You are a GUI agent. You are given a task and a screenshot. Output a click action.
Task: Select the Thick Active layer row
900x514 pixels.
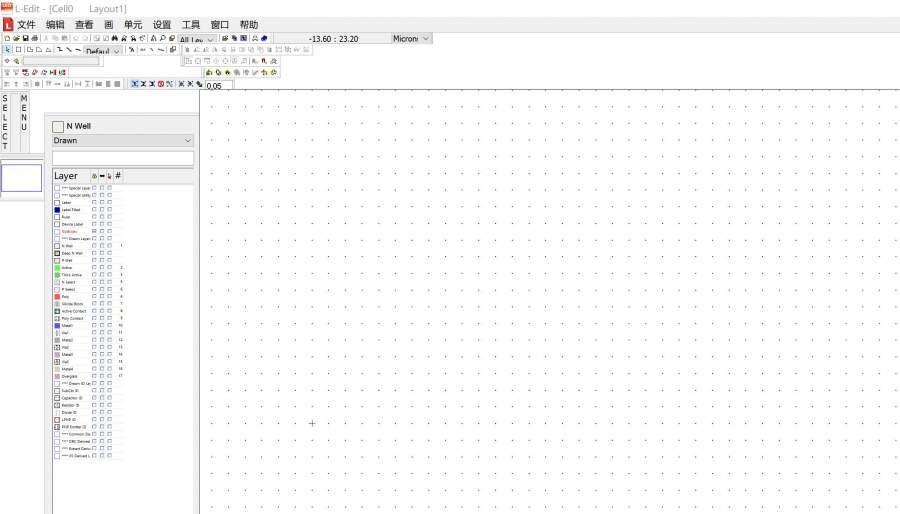[x=88, y=275]
